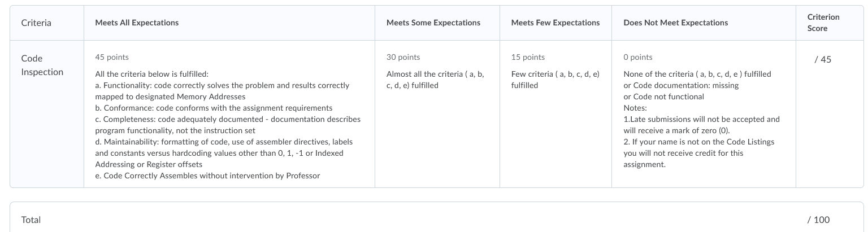
Task: Click the Meets Few Expectations header
Action: (x=555, y=23)
